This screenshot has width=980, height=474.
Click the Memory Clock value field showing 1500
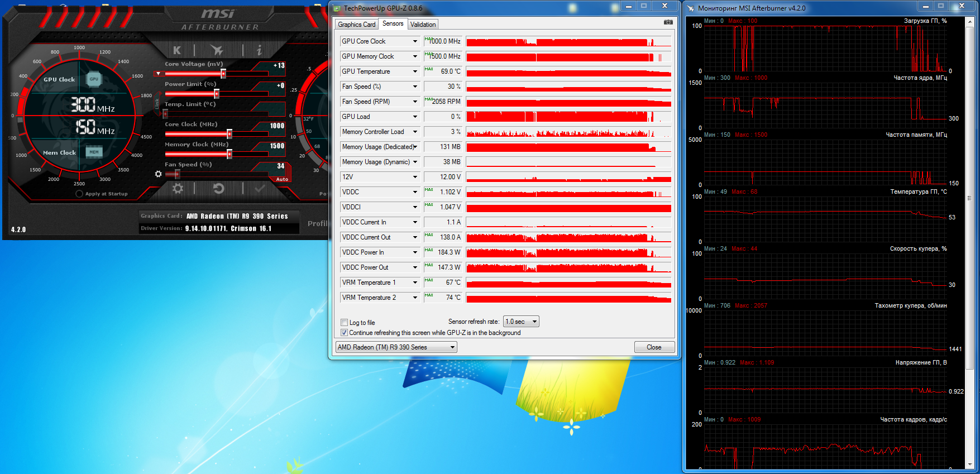[x=277, y=146]
